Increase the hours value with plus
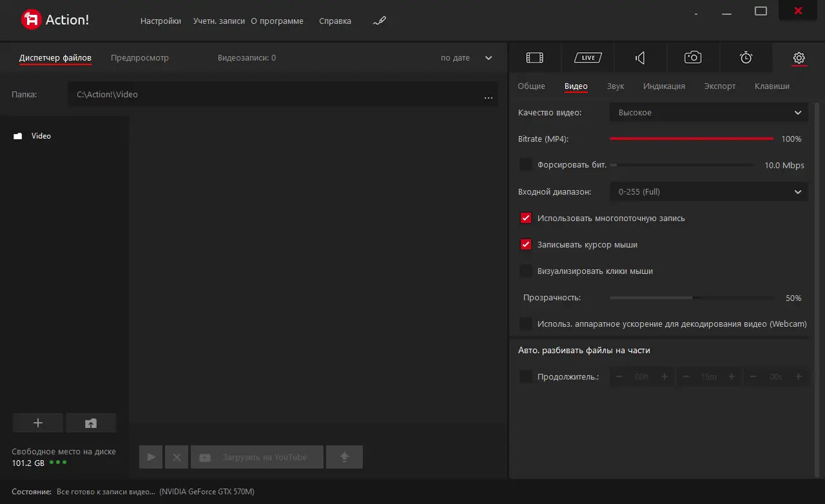Screen dimensions: 825x504 (665, 376)
